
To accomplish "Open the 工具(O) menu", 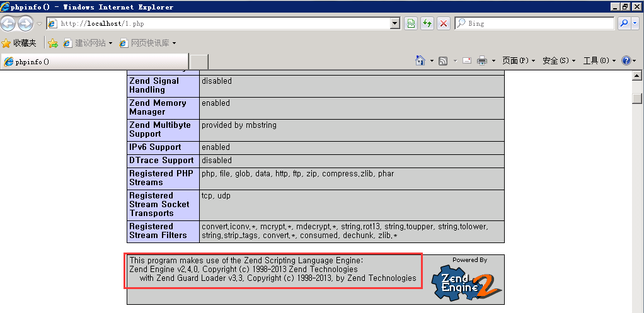I will pyautogui.click(x=599, y=60).
